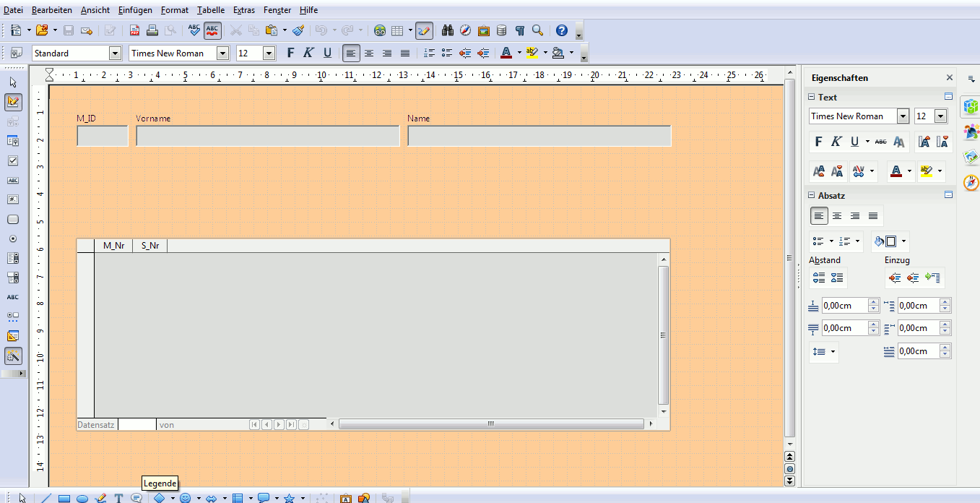Image resolution: width=980 pixels, height=503 pixels.
Task: Open the Navigator compass in toolbar
Action: (466, 30)
